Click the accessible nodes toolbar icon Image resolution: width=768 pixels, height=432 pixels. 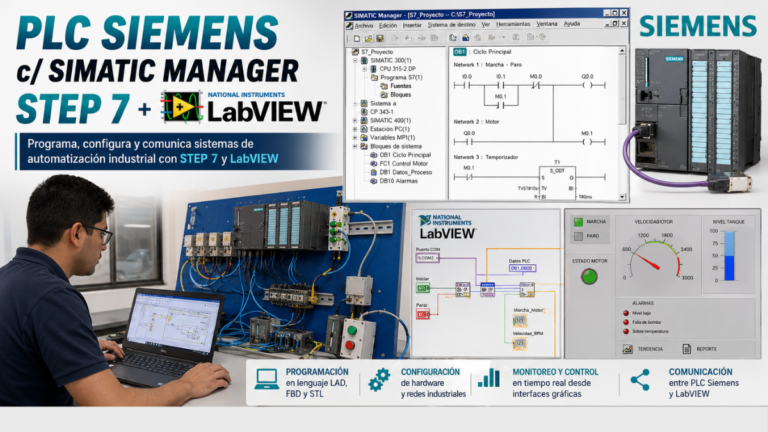tap(453, 38)
